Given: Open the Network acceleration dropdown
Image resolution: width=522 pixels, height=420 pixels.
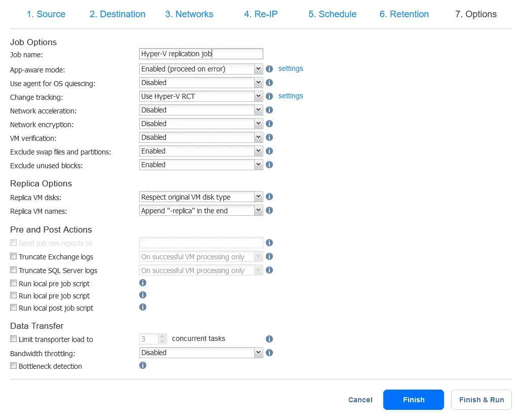Looking at the screenshot, I should click(201, 110).
